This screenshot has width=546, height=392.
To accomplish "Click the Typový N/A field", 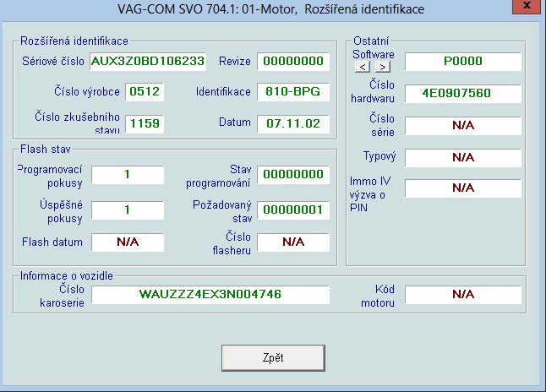I will (463, 157).
